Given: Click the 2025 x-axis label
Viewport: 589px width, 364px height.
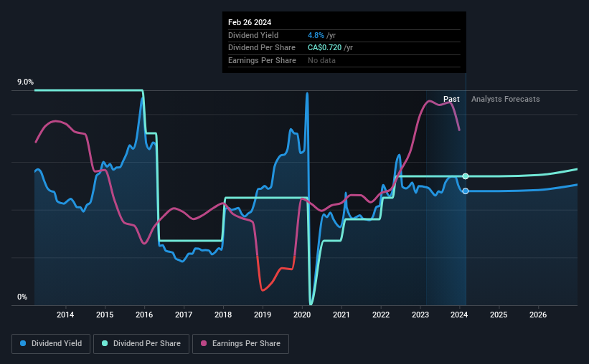Looking at the screenshot, I should pyautogui.click(x=499, y=315).
